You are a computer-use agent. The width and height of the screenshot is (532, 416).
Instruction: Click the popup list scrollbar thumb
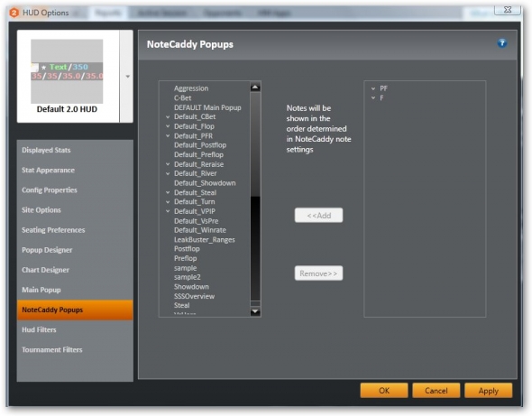[x=255, y=144]
